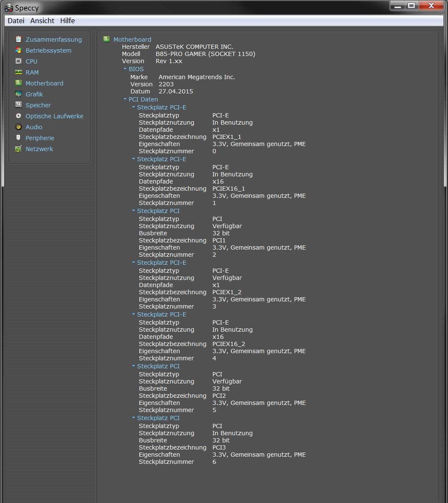
Task: Click American Megatrends Inc. BIOS brand
Action: 196,77
